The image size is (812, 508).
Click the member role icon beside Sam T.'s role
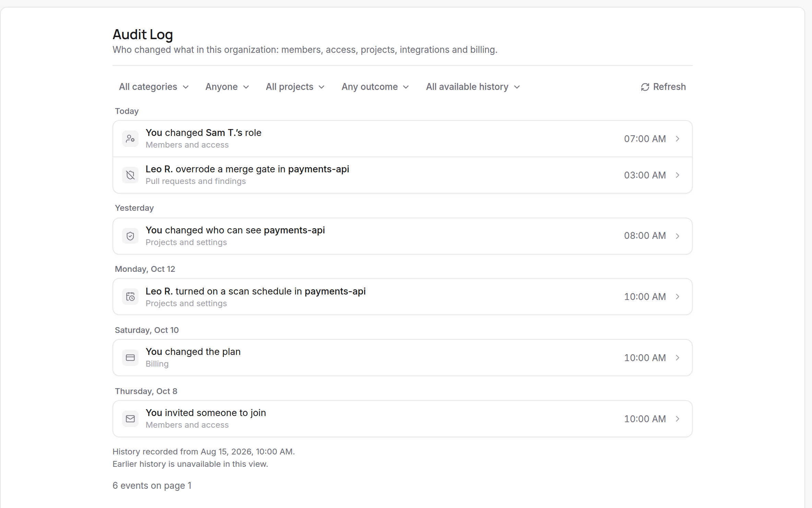point(130,139)
